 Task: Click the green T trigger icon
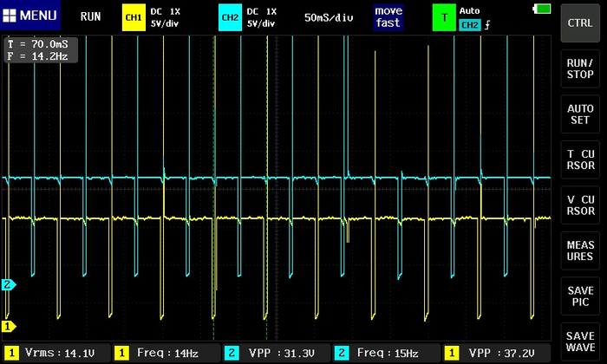[444, 16]
